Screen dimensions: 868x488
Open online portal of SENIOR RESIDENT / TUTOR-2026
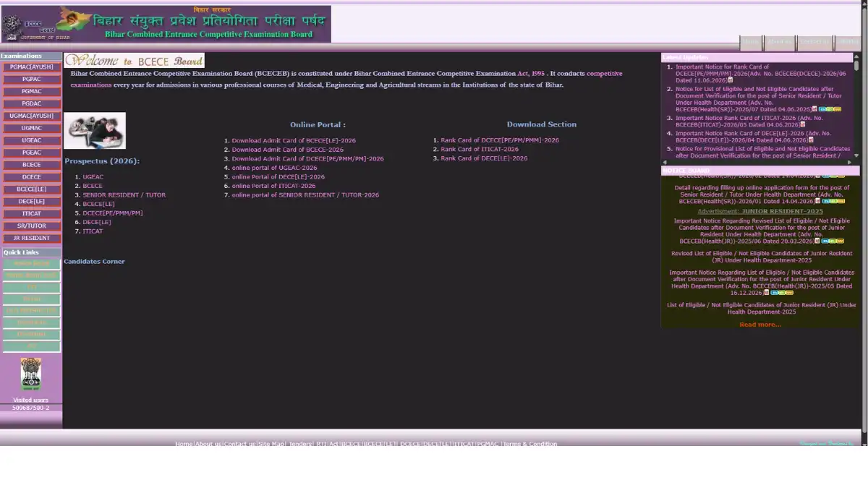pos(305,195)
